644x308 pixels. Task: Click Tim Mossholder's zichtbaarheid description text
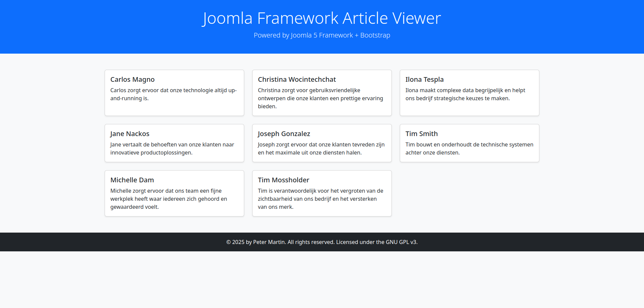click(320, 199)
